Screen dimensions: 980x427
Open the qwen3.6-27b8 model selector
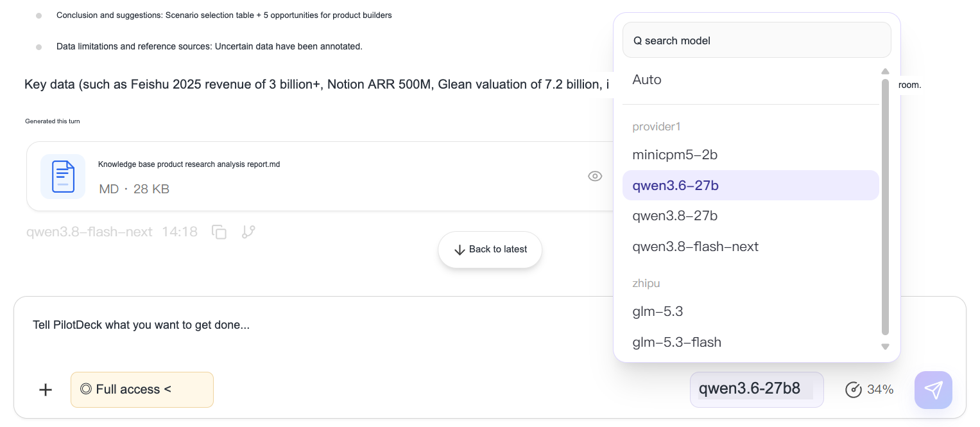click(x=757, y=389)
